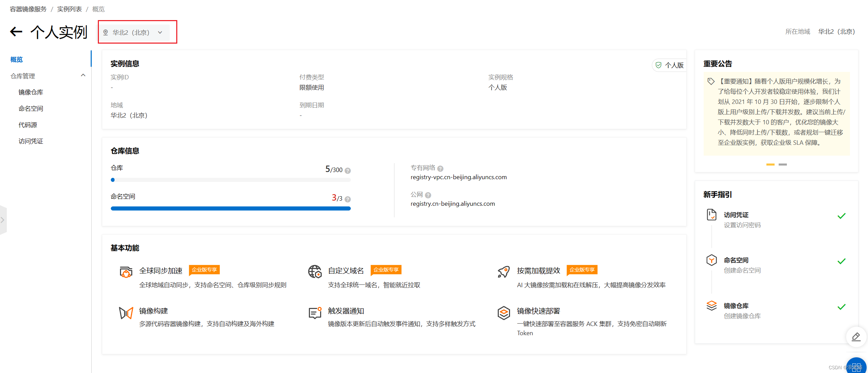868x373 pixels.
Task: Click 容器镜像服务 breadcrumb link
Action: click(28, 9)
